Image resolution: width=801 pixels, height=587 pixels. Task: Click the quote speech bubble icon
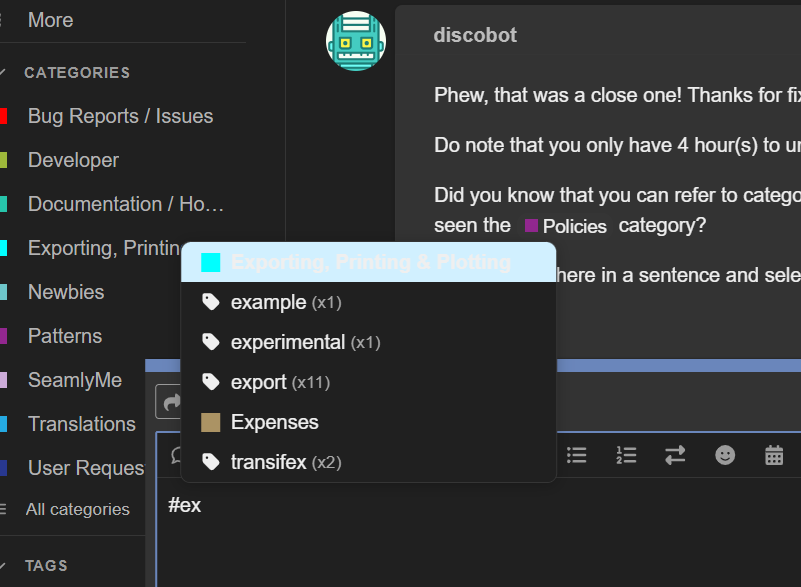click(x=176, y=456)
